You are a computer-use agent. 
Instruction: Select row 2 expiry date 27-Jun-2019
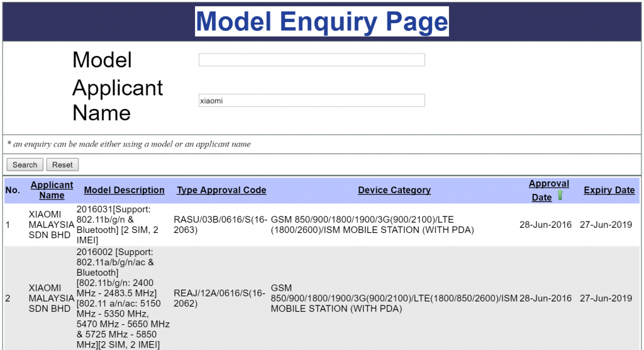pyautogui.click(x=606, y=298)
